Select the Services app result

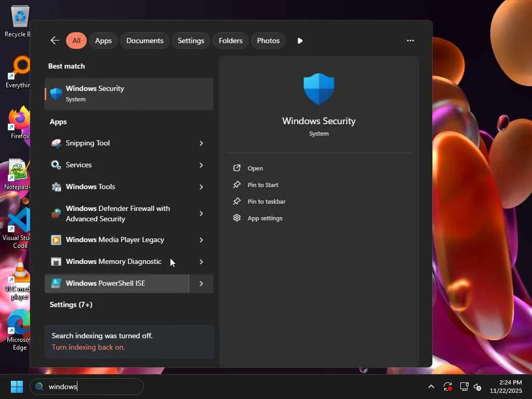tap(129, 165)
